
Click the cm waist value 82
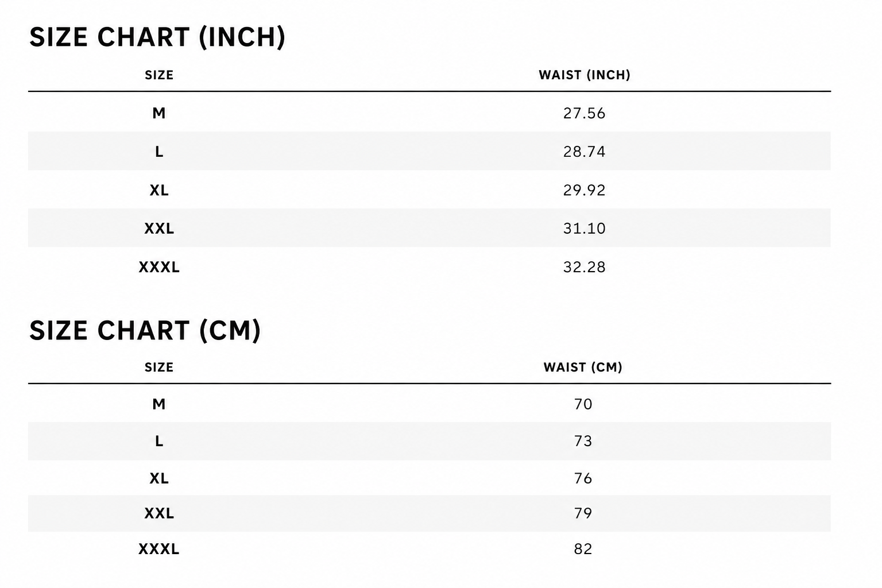(x=583, y=549)
